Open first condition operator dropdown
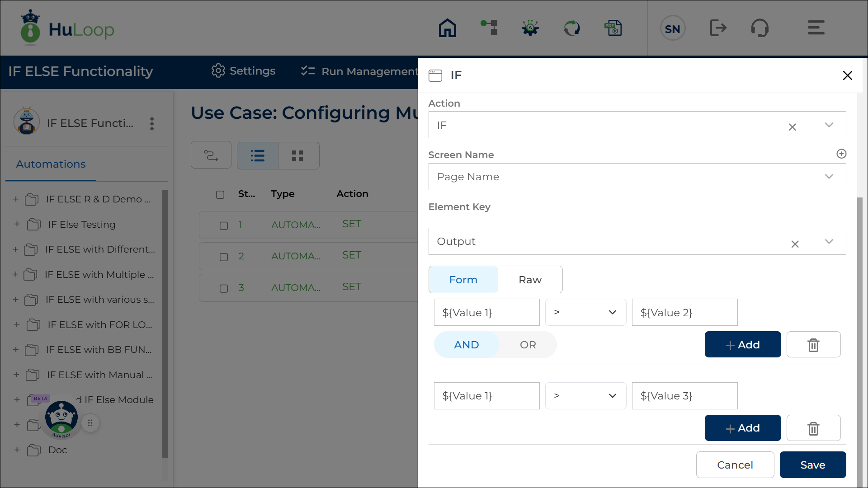The image size is (868, 488). 585,312
